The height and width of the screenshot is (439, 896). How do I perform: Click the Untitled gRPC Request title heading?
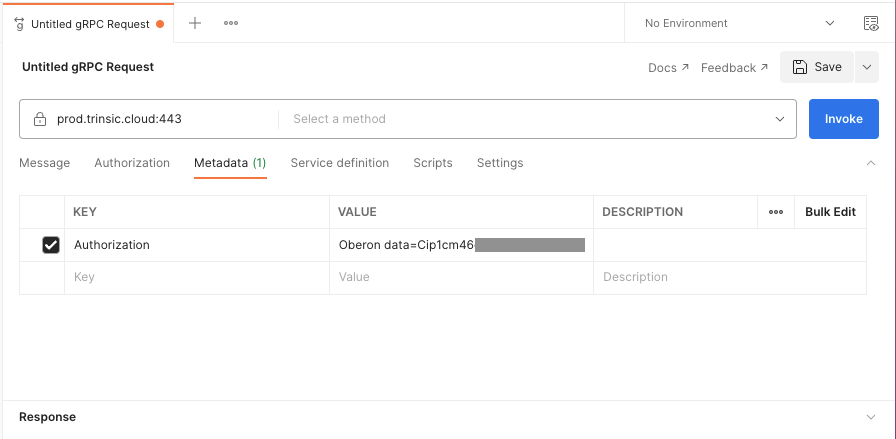tap(88, 67)
